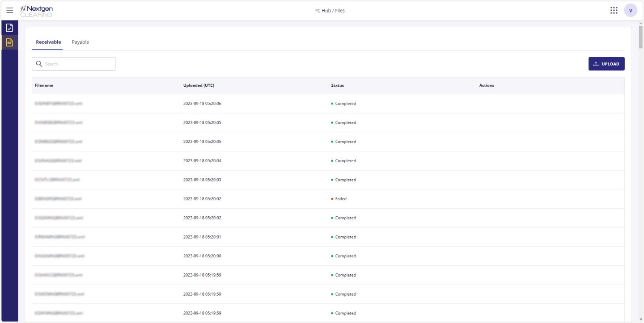Click the search magnifier icon
The width and height of the screenshot is (644, 323).
39,64
